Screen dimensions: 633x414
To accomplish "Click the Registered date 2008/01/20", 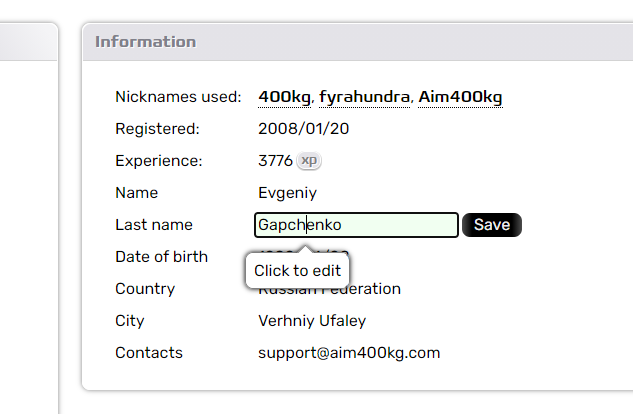I will tap(303, 129).
